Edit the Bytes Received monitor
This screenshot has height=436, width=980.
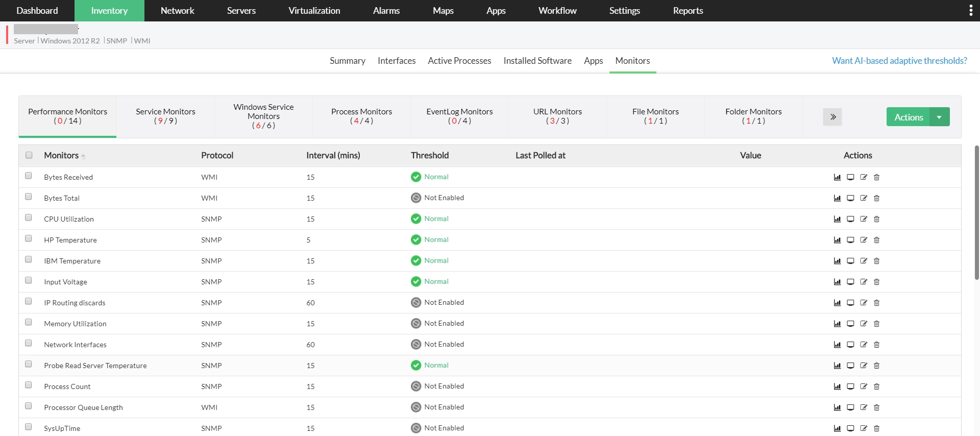pos(864,177)
